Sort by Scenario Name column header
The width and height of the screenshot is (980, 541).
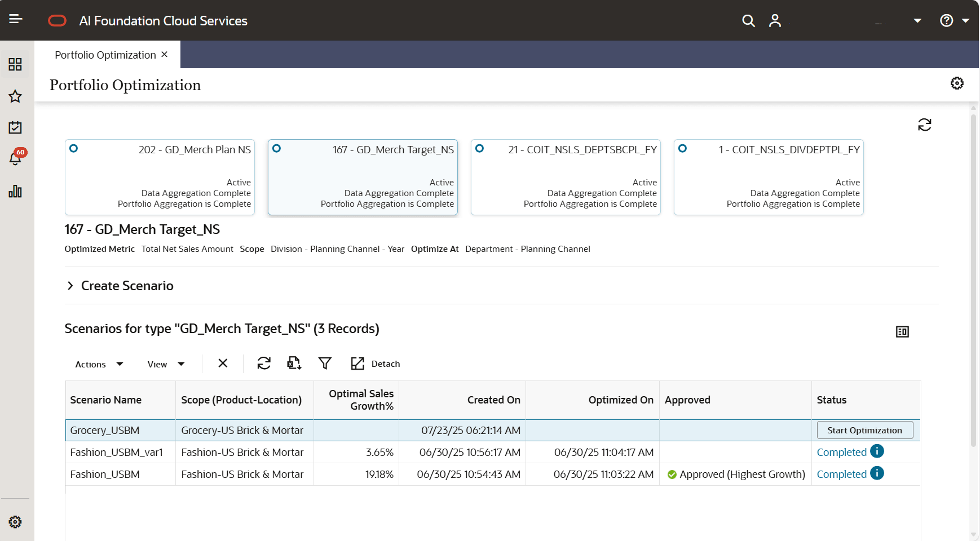click(120, 400)
